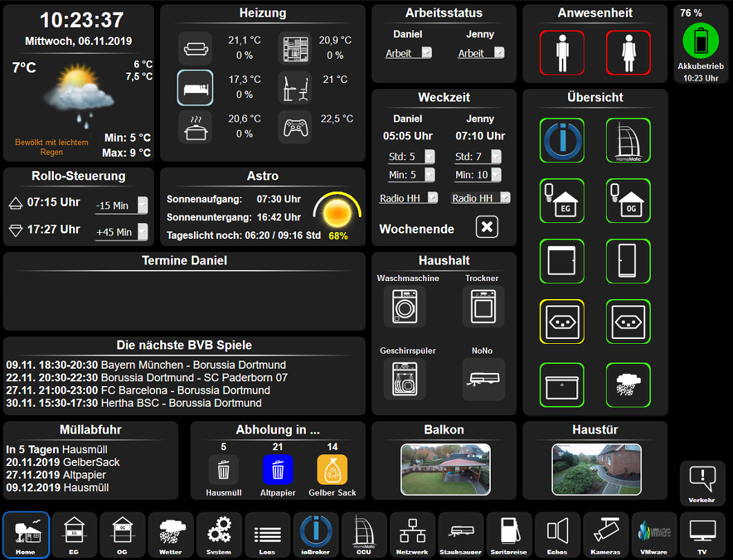733x560 pixels.
Task: Open the window status icon in Übersicht
Action: point(562,261)
